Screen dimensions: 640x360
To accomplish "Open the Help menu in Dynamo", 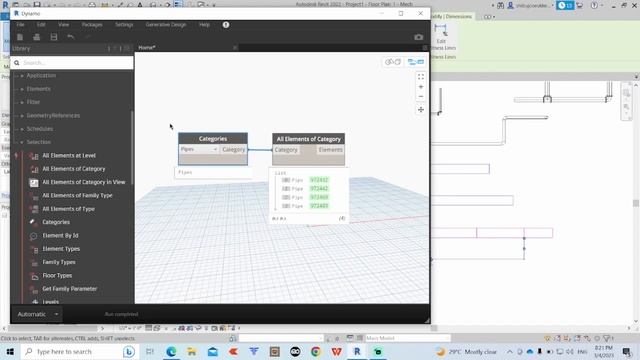I will click(204, 25).
